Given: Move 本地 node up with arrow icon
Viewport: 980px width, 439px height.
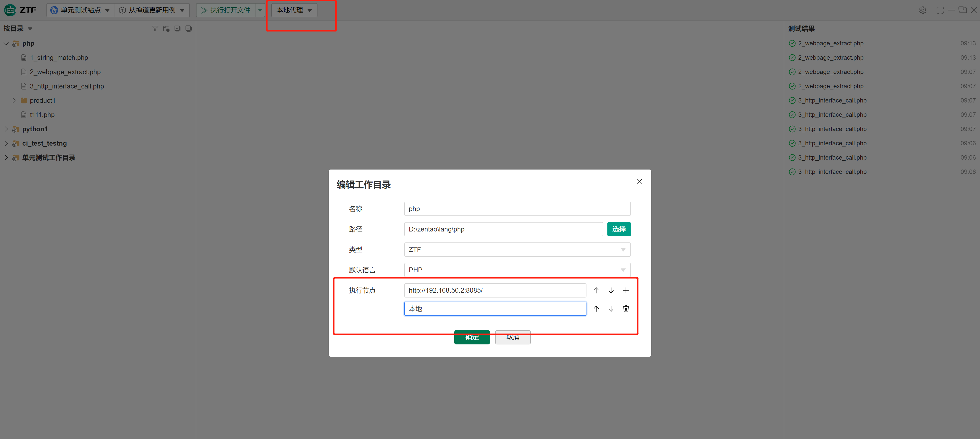Looking at the screenshot, I should (596, 309).
